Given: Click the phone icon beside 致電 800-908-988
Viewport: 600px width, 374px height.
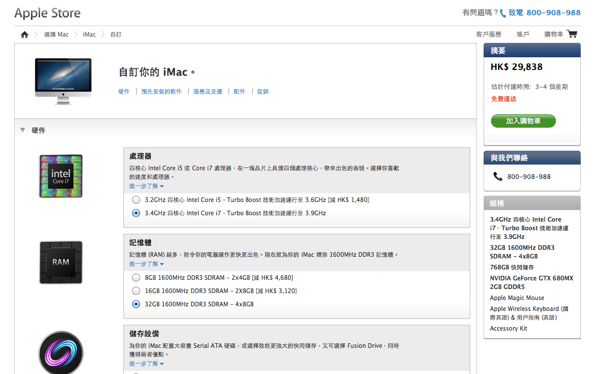Looking at the screenshot, I should (x=503, y=13).
